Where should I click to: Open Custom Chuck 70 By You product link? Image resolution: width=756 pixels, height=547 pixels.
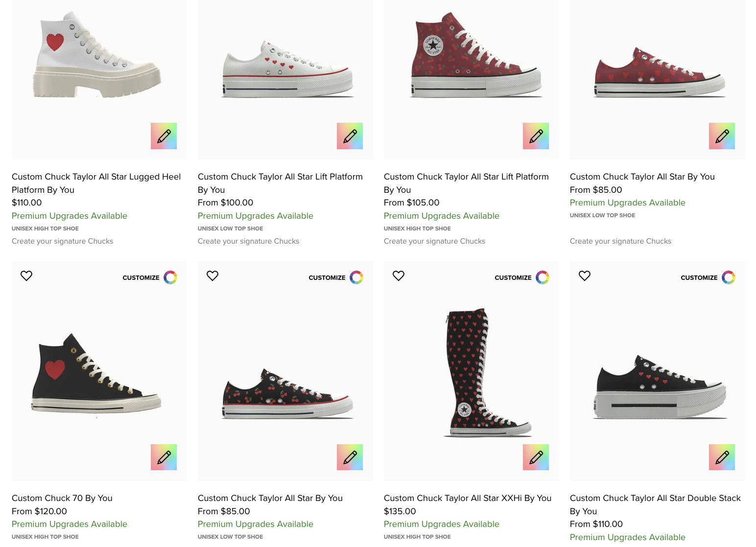tap(62, 498)
